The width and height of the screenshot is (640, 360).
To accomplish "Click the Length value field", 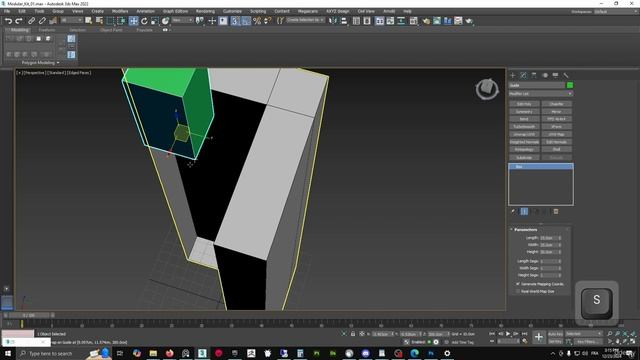I will coord(548,238).
